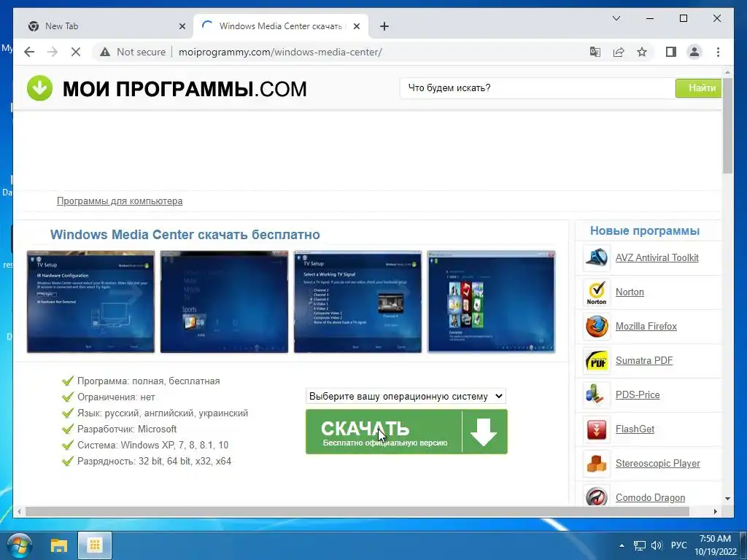Click the horizontal scrollbar right arrow
The height and width of the screenshot is (560, 747).
pos(715,511)
